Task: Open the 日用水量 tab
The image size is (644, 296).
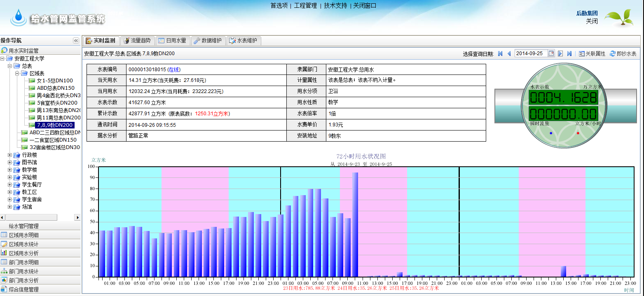Action: tap(172, 41)
